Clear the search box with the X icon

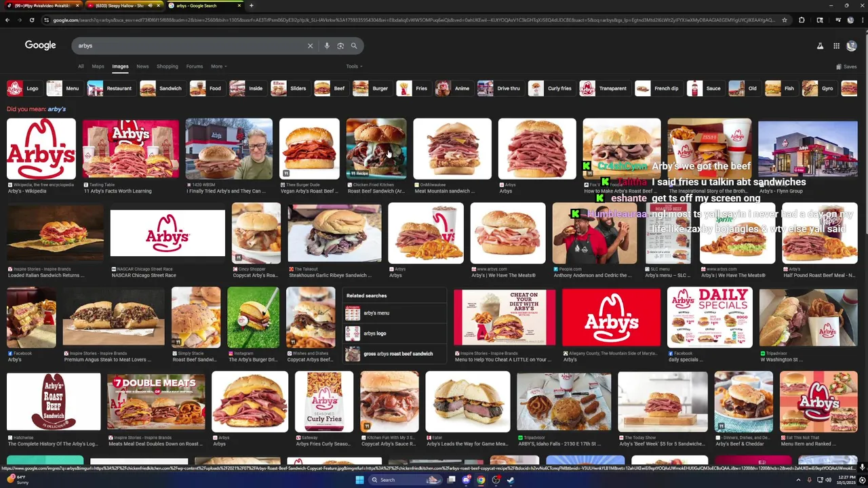pyautogui.click(x=310, y=45)
